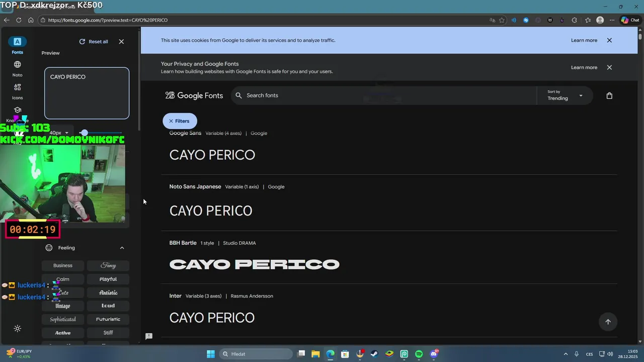Select the Artistic feeling filter
The width and height of the screenshot is (644, 362).
(108, 293)
